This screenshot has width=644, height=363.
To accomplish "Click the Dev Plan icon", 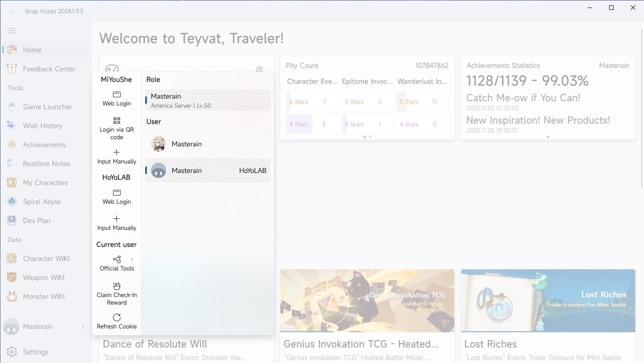I will (x=12, y=220).
